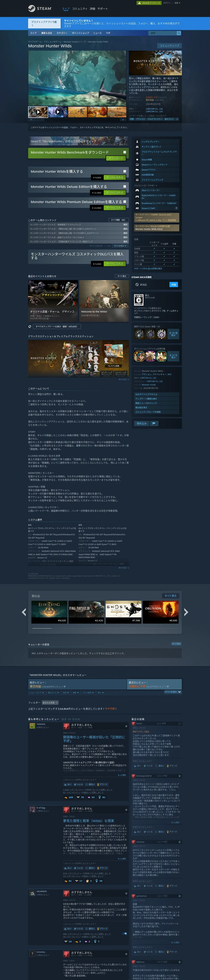This screenshot has width=210, height=980.
Task: Click the online co-op (オンライン協力プレイ) icon
Action: (x=137, y=147)
